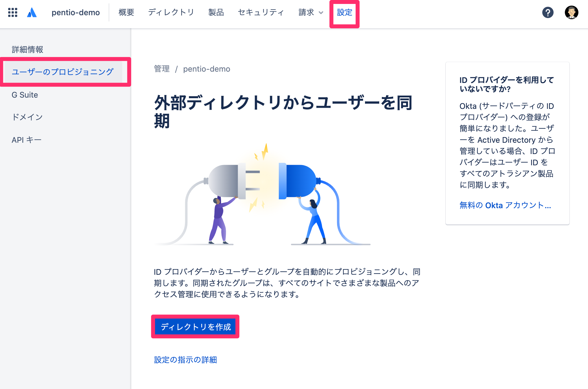The height and width of the screenshot is (389, 588).
Task: Open the 概要 tab
Action: point(126,12)
